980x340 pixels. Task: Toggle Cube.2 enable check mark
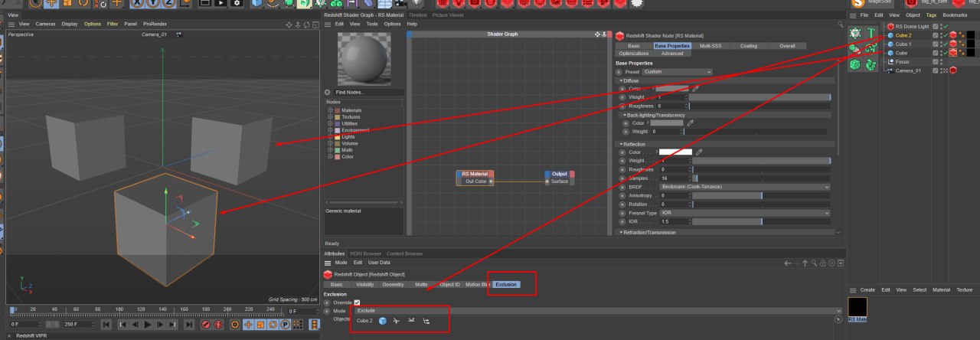(x=946, y=35)
